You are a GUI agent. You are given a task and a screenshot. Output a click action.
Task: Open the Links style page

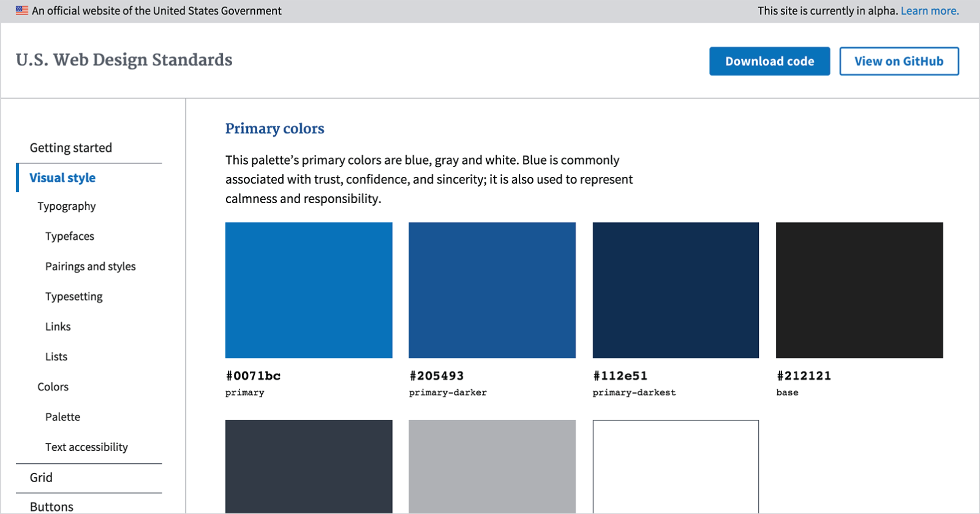click(x=58, y=326)
